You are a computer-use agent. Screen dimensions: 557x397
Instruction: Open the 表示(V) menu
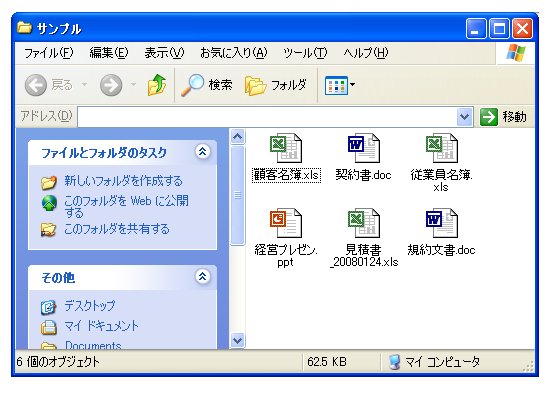point(164,53)
